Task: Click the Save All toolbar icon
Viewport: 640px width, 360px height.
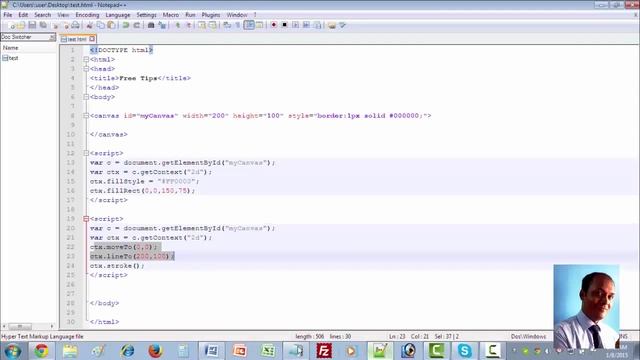Action: pyautogui.click(x=42, y=25)
